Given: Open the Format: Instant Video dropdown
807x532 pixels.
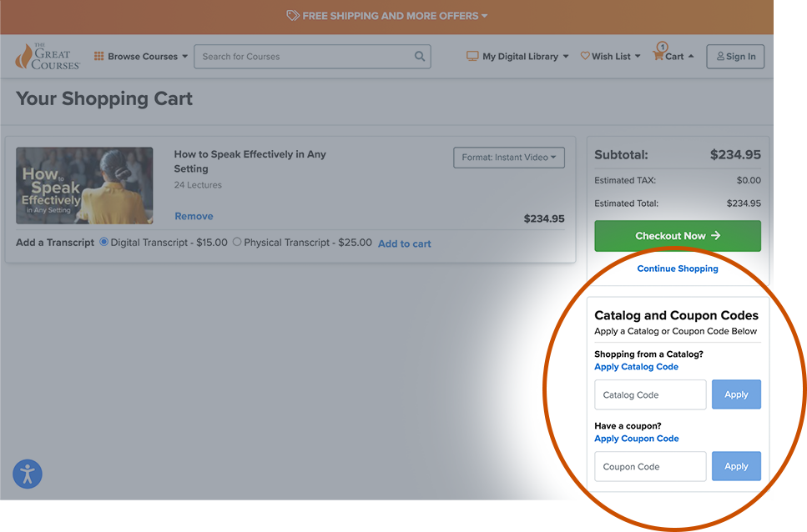Looking at the screenshot, I should (x=508, y=157).
